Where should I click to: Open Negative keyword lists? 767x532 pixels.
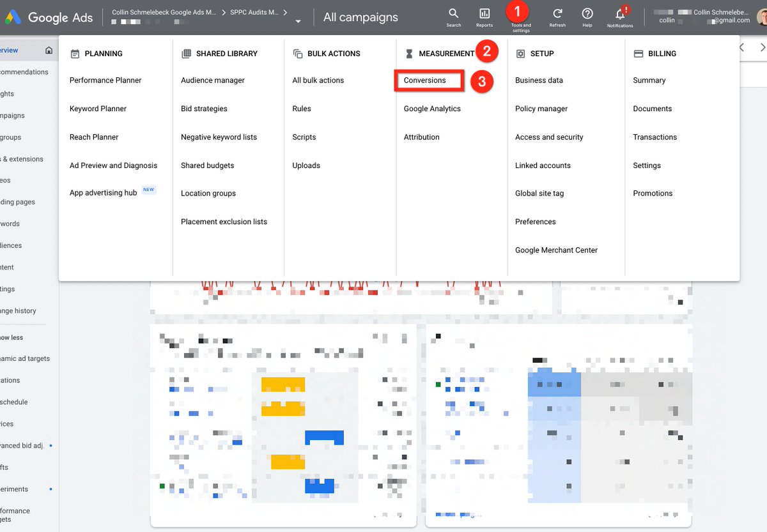[x=219, y=137]
